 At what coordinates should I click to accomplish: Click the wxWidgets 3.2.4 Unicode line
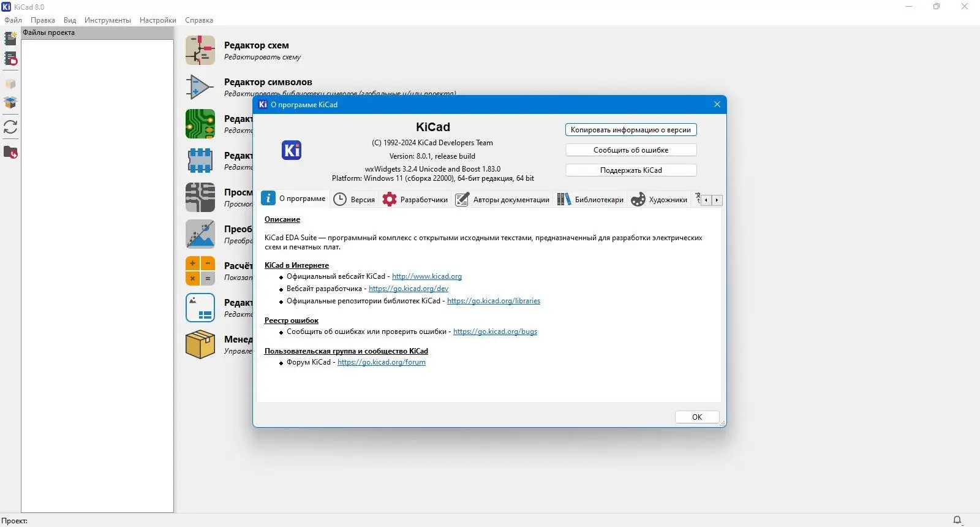coord(433,169)
